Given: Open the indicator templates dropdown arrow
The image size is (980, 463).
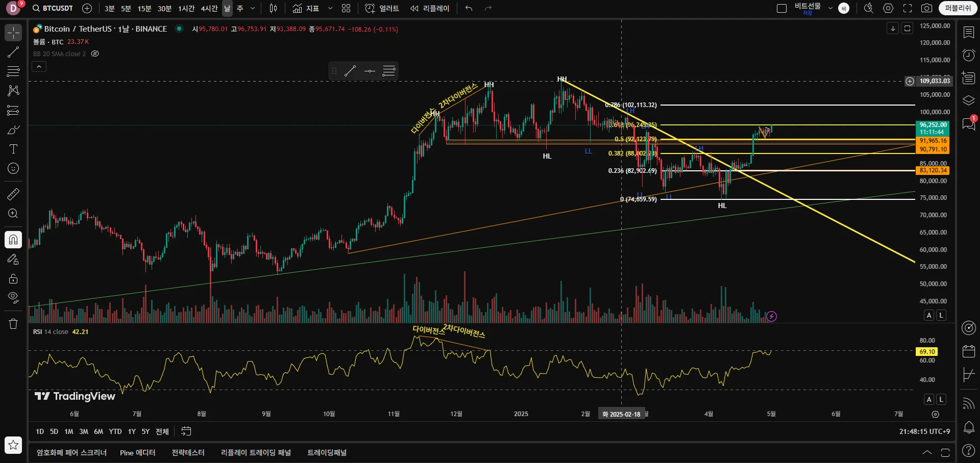Looking at the screenshot, I should click(x=330, y=8).
